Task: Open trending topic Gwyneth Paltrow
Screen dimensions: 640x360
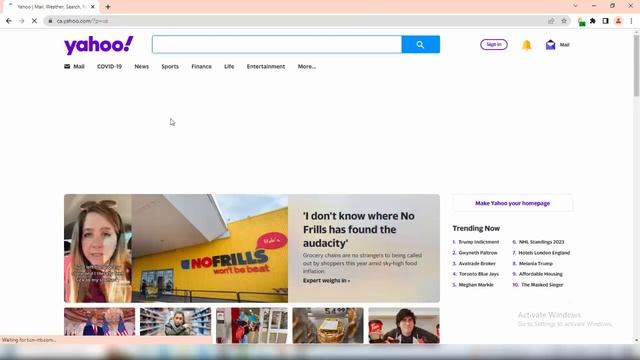Action: click(x=478, y=253)
